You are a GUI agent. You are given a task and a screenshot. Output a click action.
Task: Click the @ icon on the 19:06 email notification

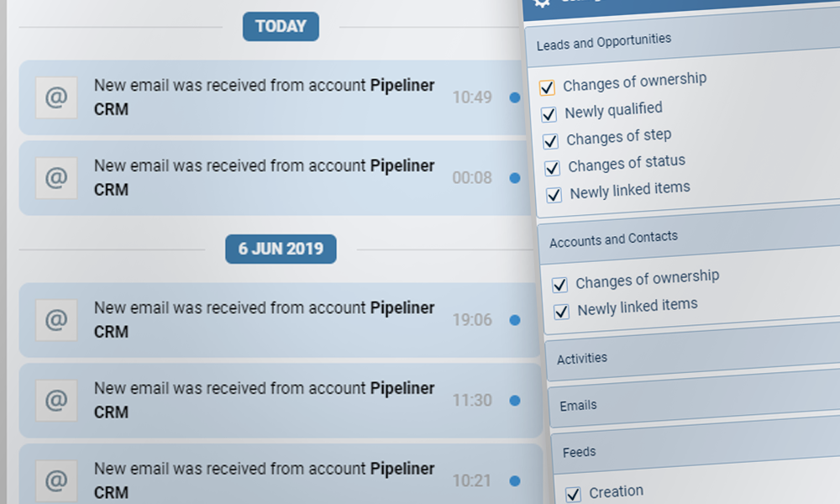click(55, 320)
